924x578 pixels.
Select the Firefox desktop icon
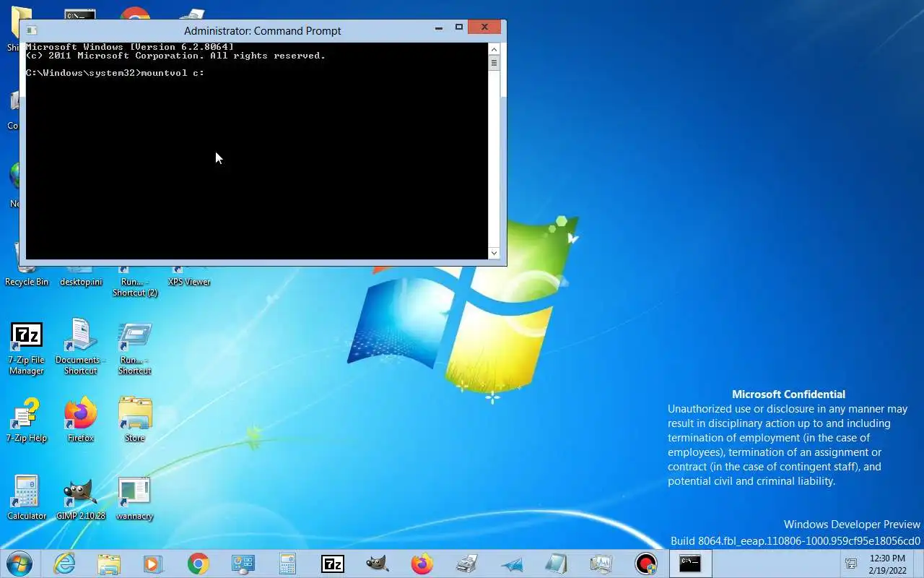81,420
